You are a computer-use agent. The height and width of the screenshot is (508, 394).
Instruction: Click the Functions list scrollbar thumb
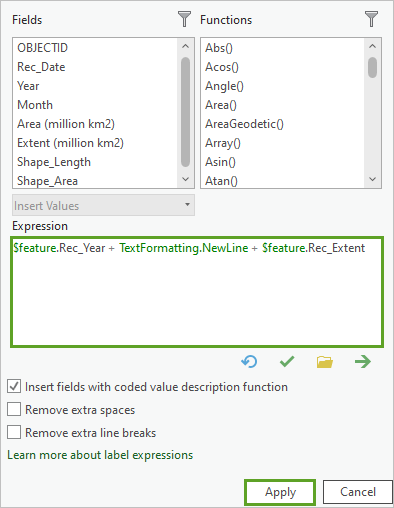(373, 67)
